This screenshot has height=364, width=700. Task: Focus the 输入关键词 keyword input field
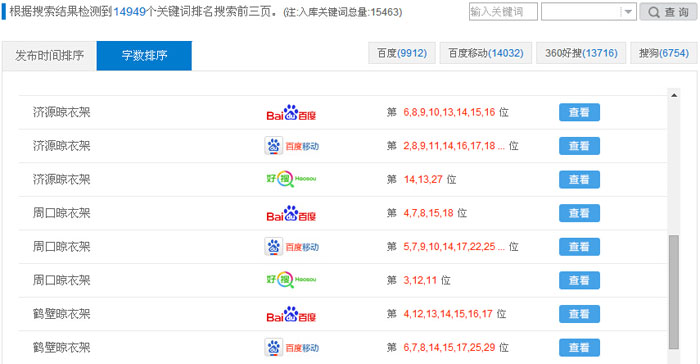pyautogui.click(x=503, y=12)
